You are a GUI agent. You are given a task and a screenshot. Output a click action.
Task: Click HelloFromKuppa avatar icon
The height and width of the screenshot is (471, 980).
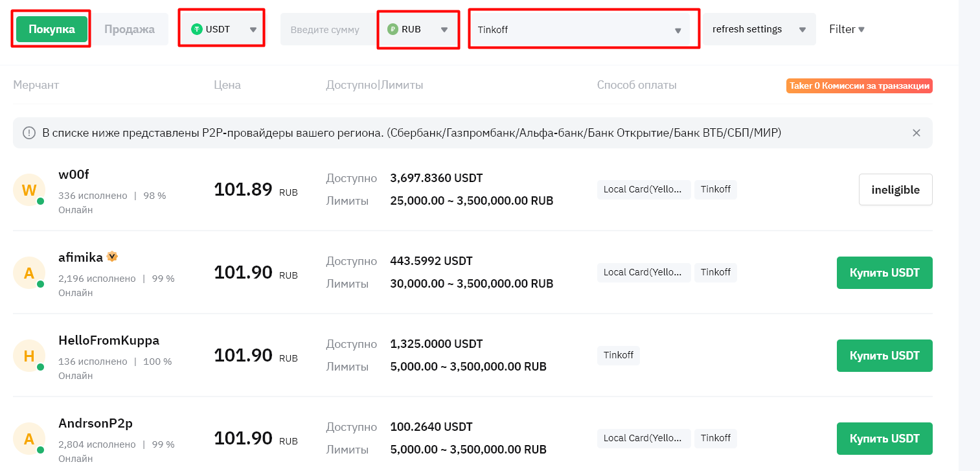[29, 356]
